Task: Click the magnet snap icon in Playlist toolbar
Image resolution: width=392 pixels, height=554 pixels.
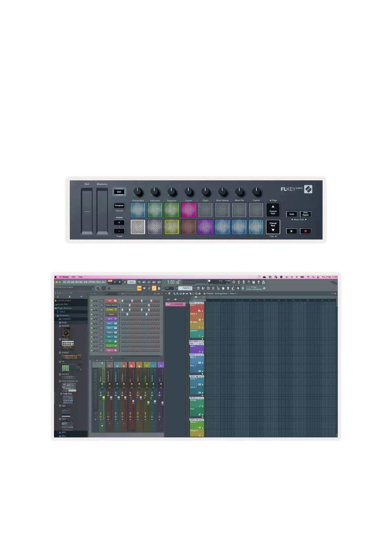Action: pos(170,293)
